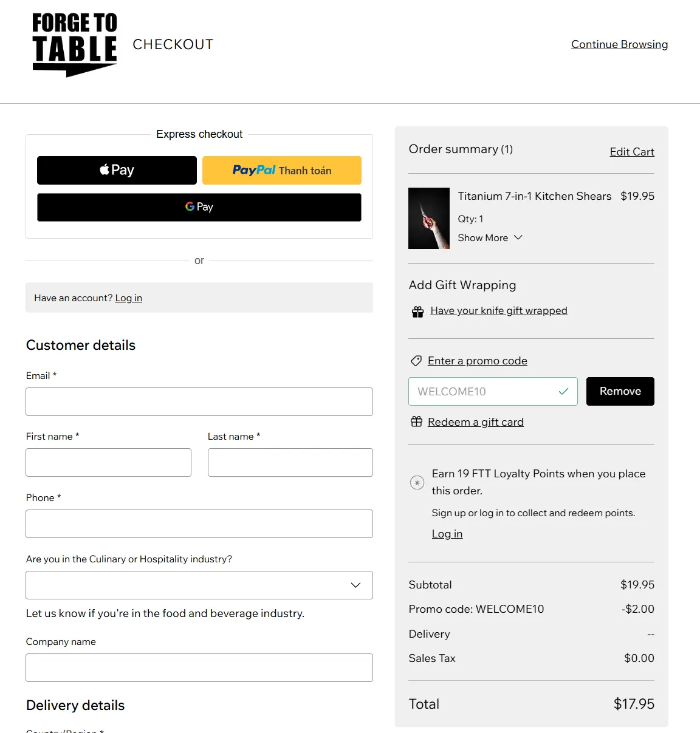This screenshot has height=733, width=700.
Task: Check out with the PayPal button
Action: pos(282,170)
